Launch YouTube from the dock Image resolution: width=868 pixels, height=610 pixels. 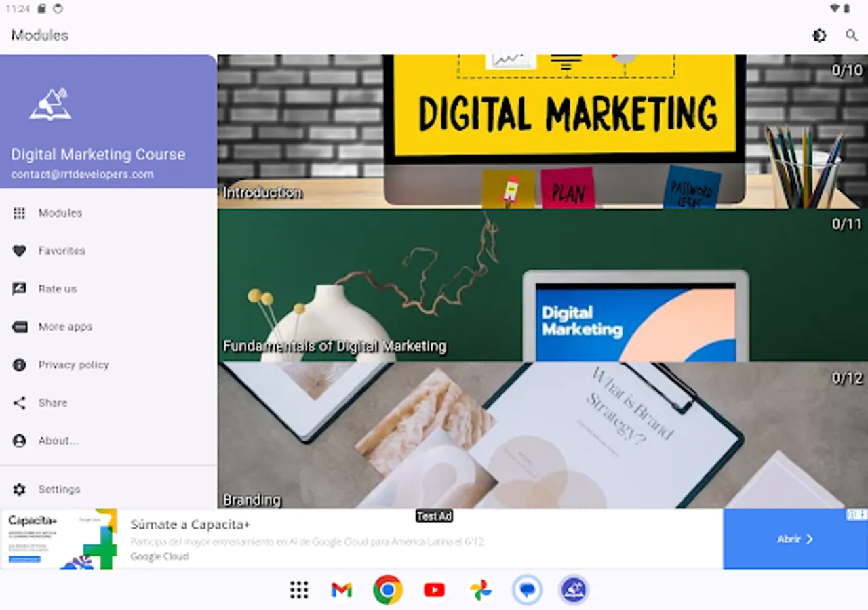pyautogui.click(x=434, y=590)
